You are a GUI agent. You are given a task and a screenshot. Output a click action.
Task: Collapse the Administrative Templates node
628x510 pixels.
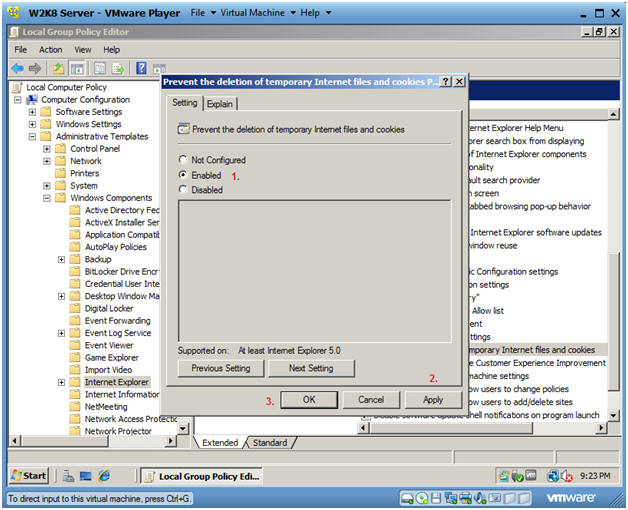[x=32, y=137]
